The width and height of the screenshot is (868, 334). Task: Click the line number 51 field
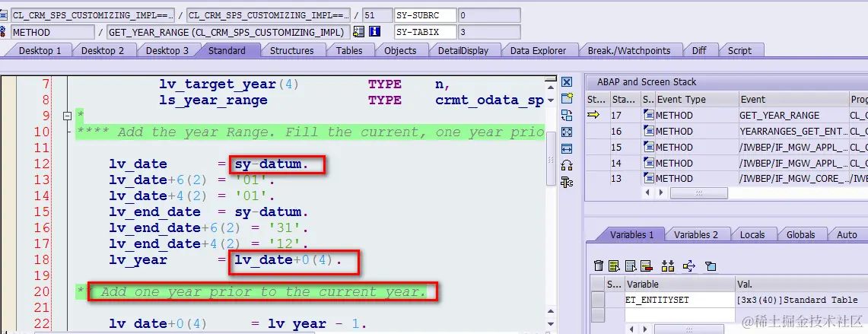point(377,15)
